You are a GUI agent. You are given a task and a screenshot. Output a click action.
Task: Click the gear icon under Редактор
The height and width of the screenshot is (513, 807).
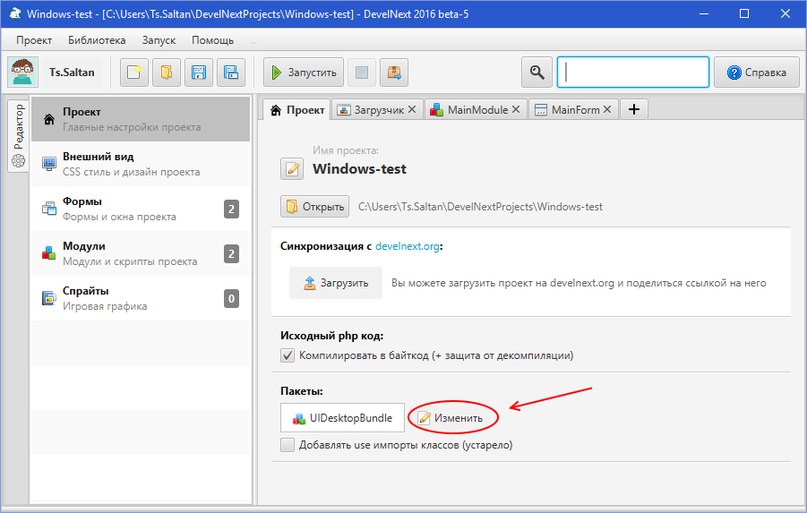tap(18, 161)
